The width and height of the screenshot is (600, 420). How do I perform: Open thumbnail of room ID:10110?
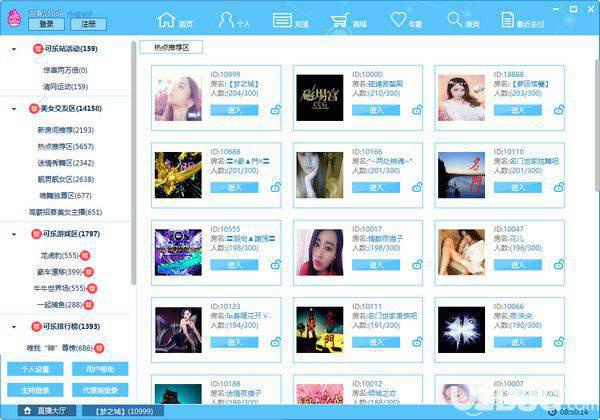[x=461, y=175]
